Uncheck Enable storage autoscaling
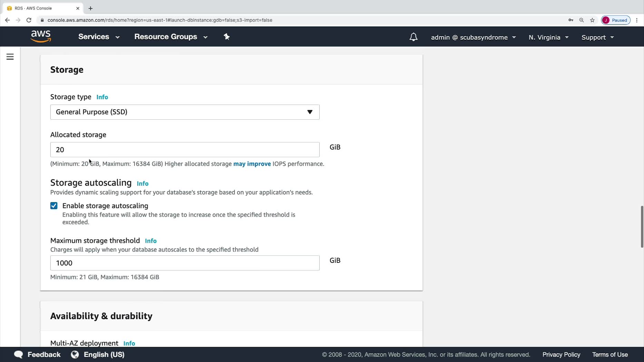Viewport: 644px width, 362px height. pyautogui.click(x=54, y=206)
